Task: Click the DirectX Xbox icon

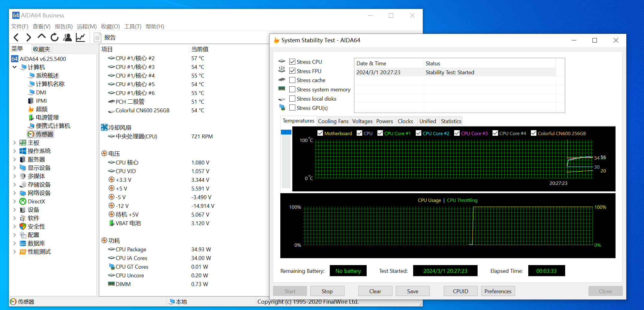Action: (23, 201)
